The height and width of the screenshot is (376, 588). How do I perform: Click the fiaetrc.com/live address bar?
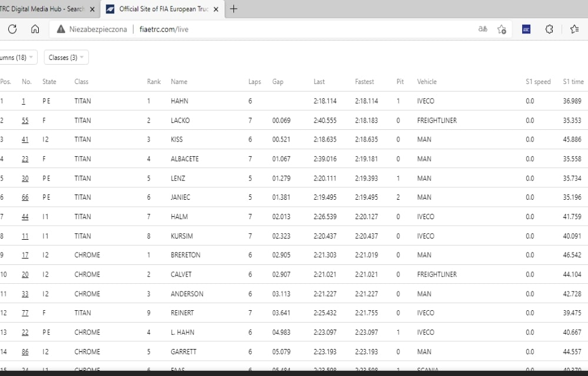coord(294,29)
